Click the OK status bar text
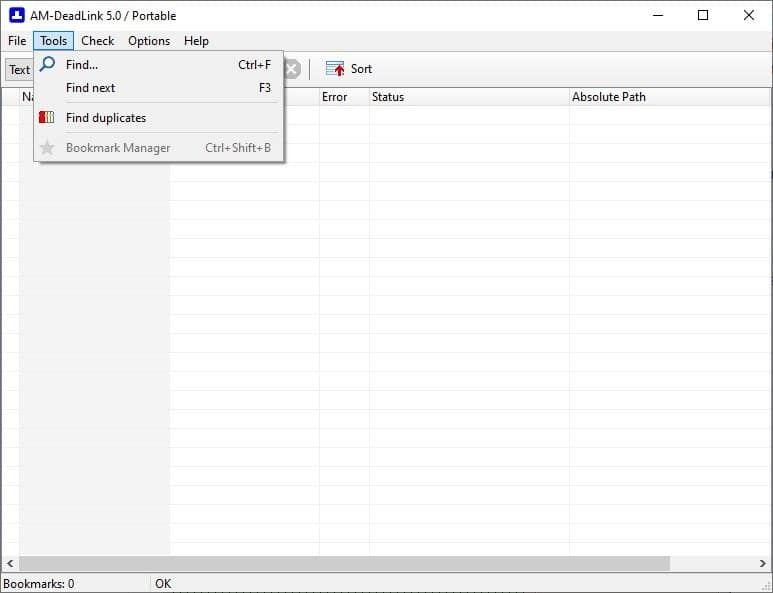The image size is (773, 593). tap(163, 584)
